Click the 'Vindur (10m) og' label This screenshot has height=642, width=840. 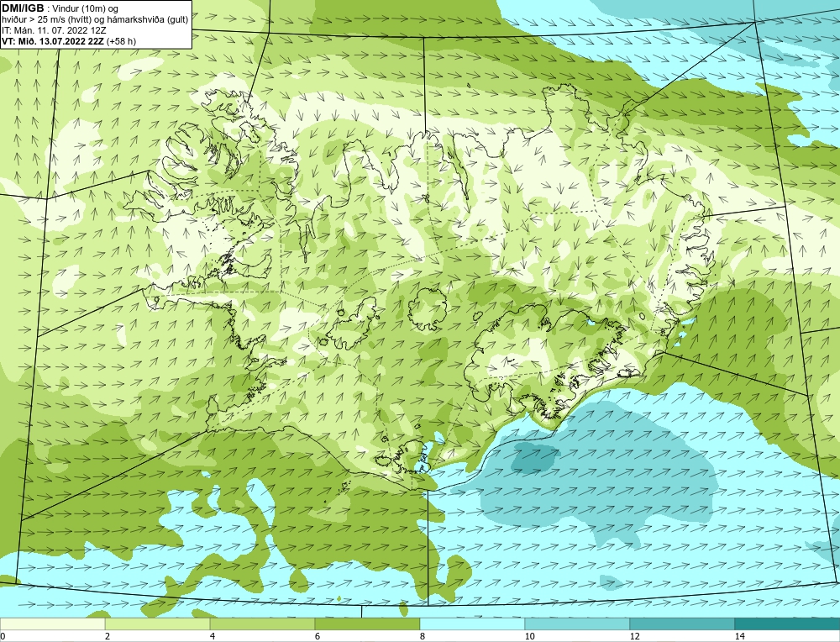coord(85,9)
